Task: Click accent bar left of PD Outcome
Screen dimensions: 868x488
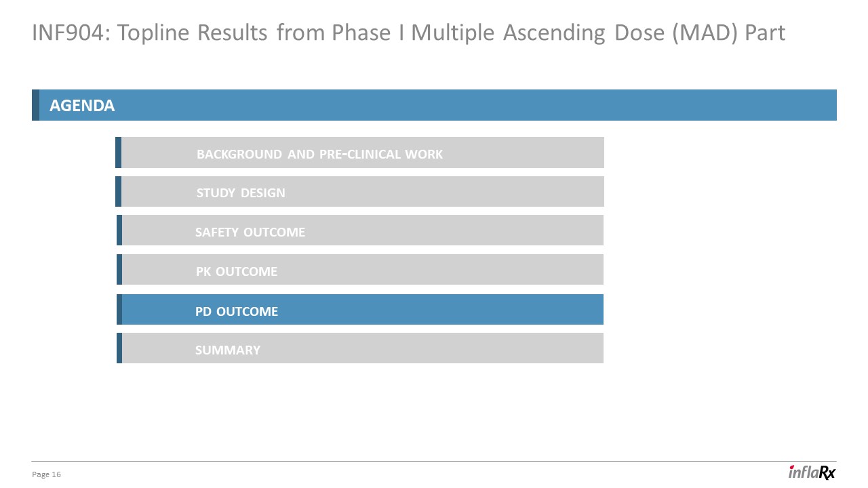Action: (119, 310)
